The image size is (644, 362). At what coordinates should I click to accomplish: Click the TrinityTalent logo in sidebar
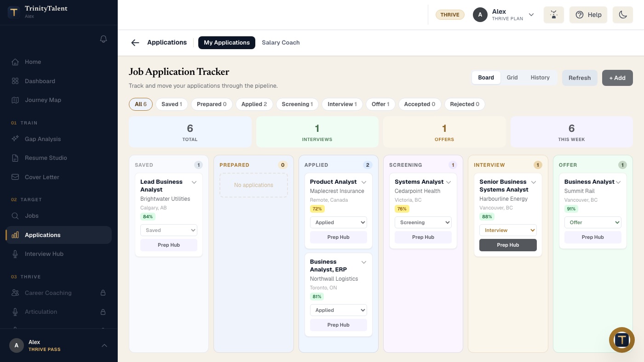(x=14, y=12)
